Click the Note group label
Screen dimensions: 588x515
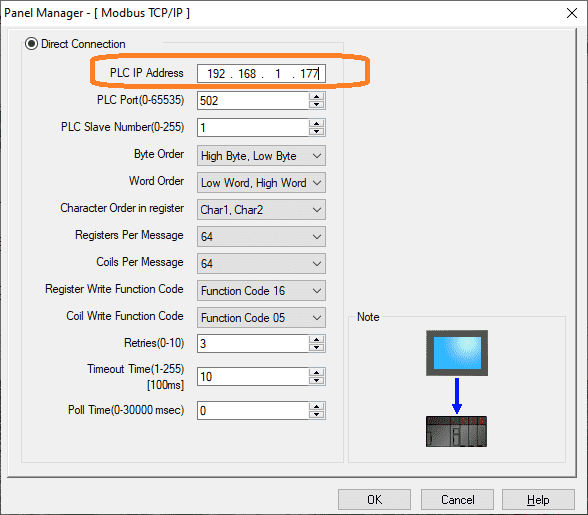368,317
